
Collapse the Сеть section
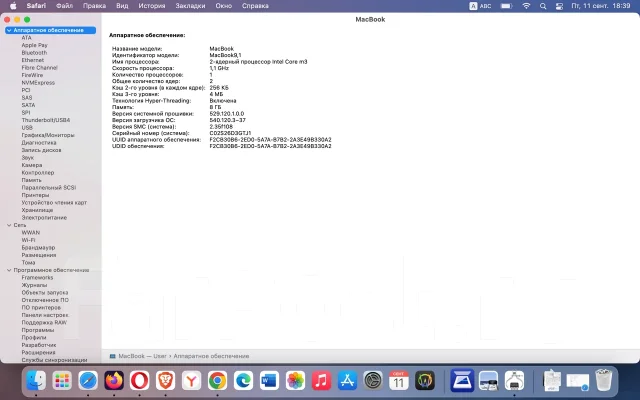coord(9,225)
